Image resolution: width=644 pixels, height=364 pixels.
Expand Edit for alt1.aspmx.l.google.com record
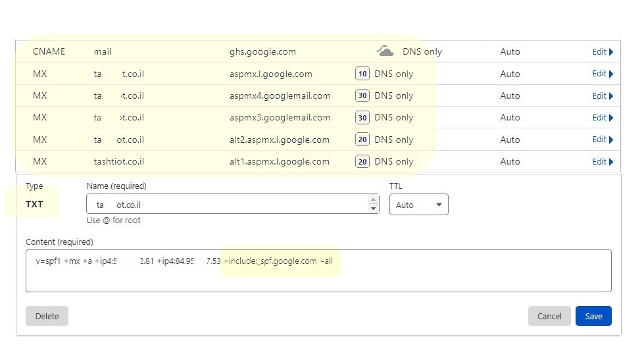pos(603,161)
